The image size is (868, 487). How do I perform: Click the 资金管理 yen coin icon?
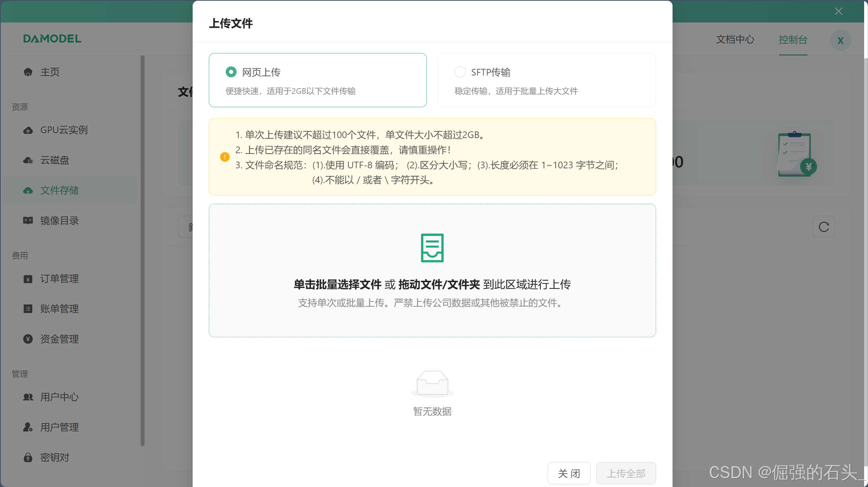coord(28,339)
